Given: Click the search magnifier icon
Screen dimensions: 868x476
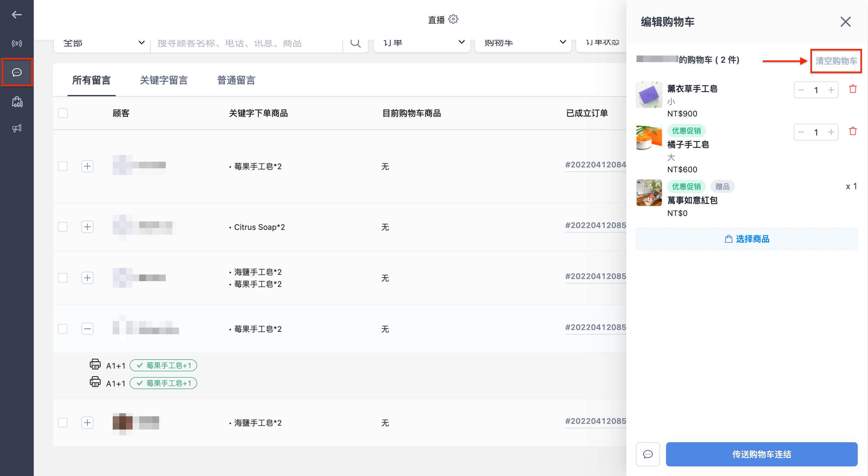Looking at the screenshot, I should tap(355, 43).
